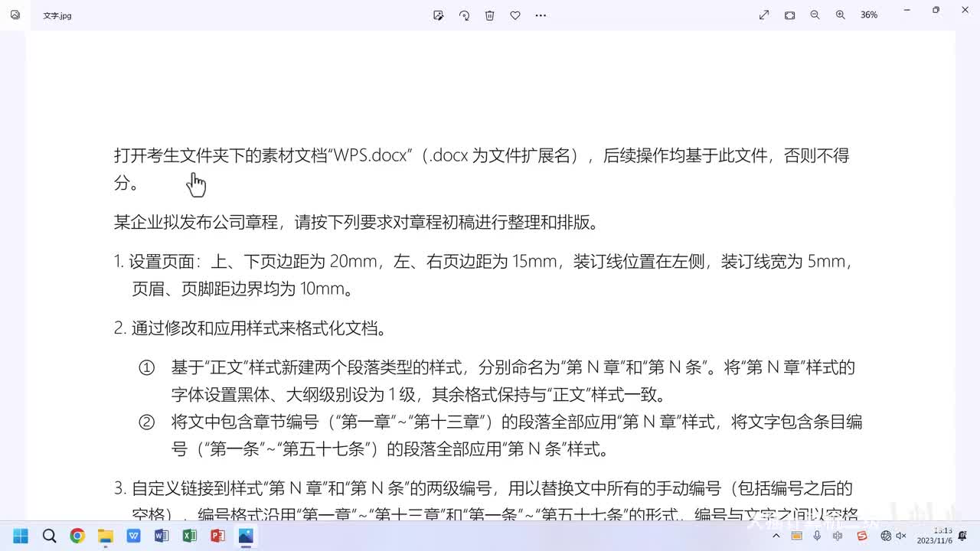Zoom in with the plus magnifier

coord(841,15)
